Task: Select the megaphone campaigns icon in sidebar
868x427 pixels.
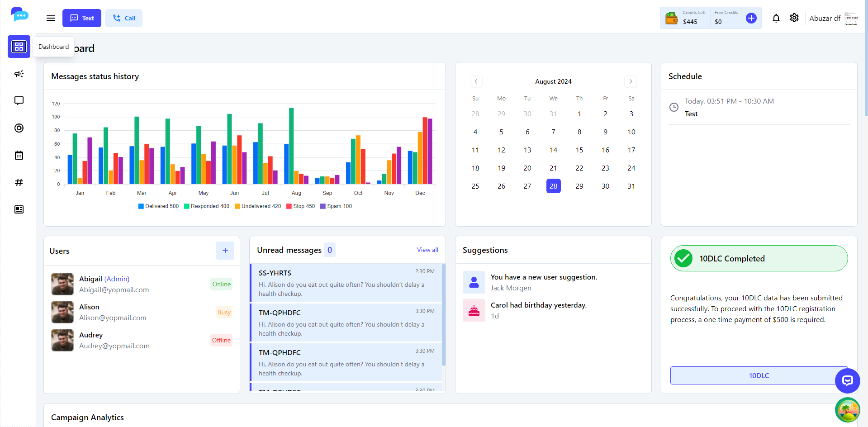Action: [x=19, y=74]
